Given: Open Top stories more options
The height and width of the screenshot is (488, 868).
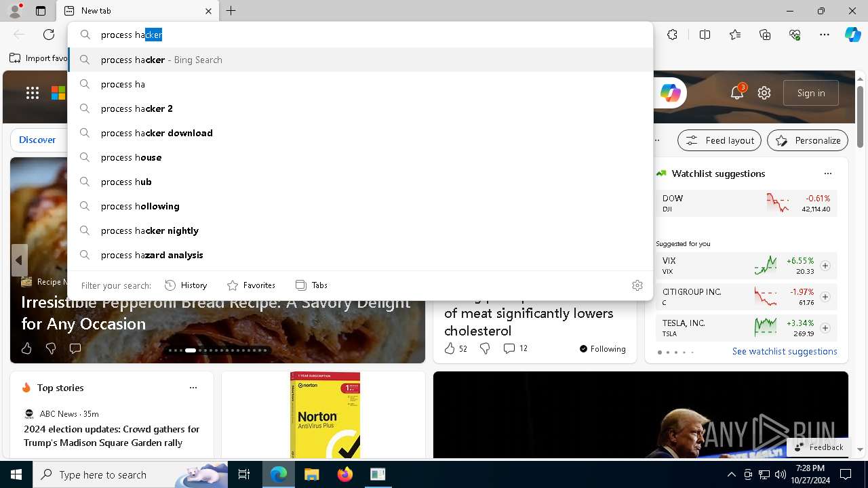Looking at the screenshot, I should point(193,388).
